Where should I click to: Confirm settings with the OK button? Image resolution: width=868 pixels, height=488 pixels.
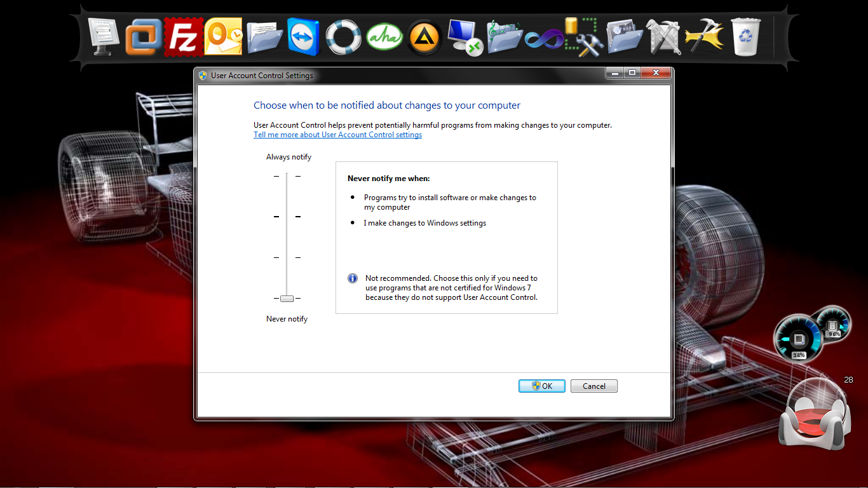tap(541, 386)
